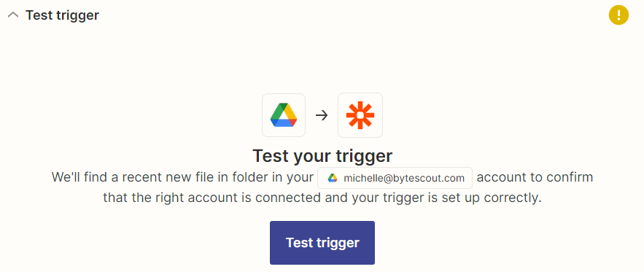
Task: Click the word "Test" on purple button
Action: [x=298, y=242]
